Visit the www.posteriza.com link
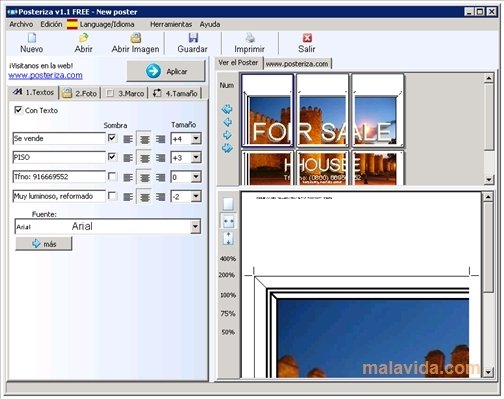The width and height of the screenshot is (504, 399). point(45,75)
